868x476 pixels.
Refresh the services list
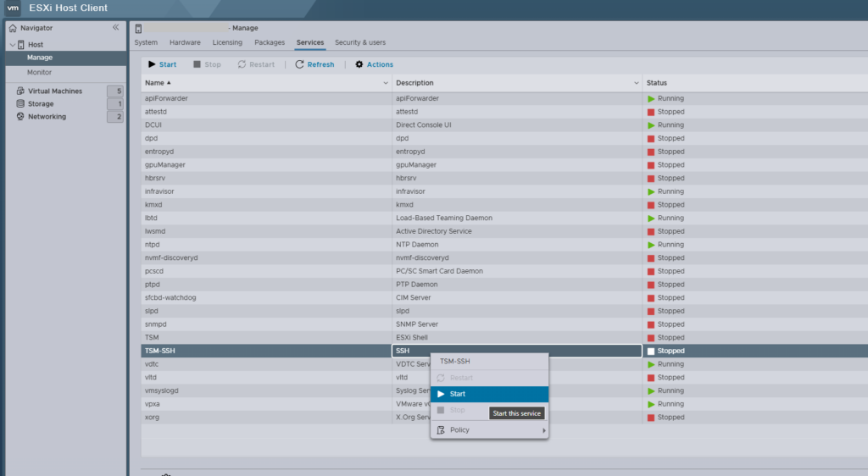[314, 64]
